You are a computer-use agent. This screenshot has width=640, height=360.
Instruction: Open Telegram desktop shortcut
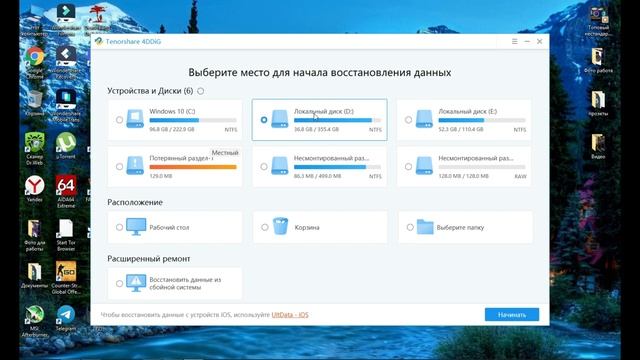point(66,314)
